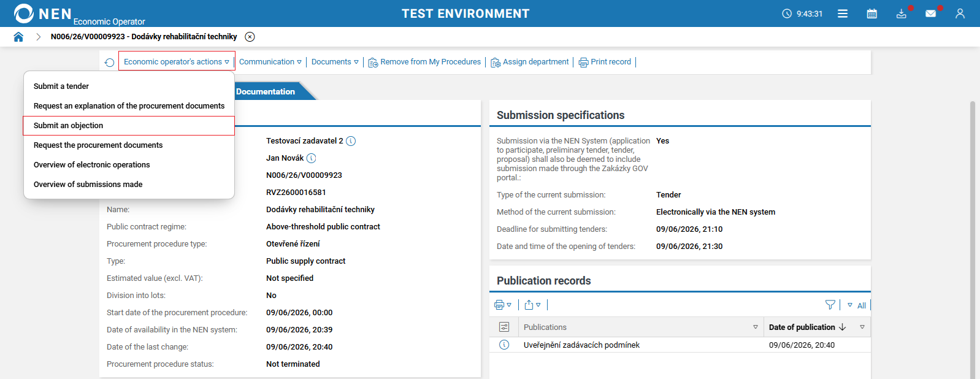Image resolution: width=980 pixels, height=379 pixels.
Task: Show info for Jan Novák
Action: coord(311,158)
